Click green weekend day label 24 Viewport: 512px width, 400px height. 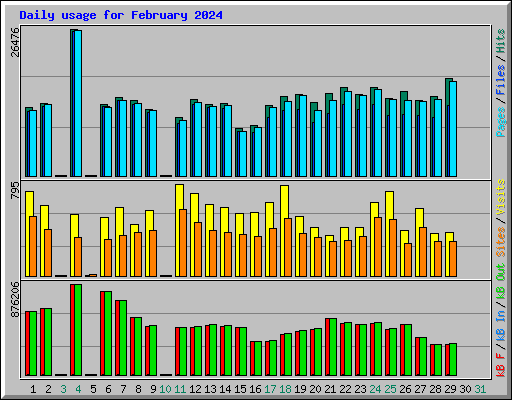tap(375, 389)
